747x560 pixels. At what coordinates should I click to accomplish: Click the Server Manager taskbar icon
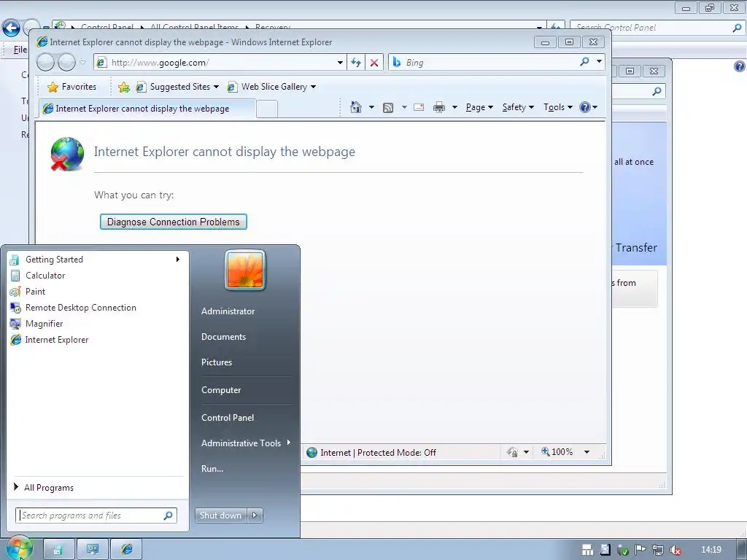pos(58,550)
